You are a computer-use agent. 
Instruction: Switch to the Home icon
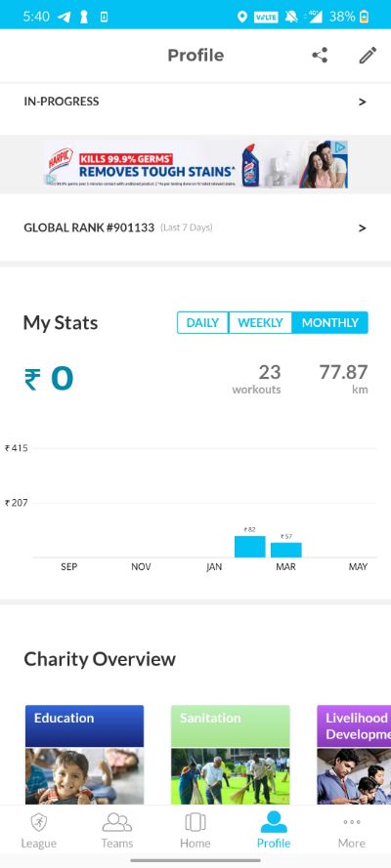195,822
